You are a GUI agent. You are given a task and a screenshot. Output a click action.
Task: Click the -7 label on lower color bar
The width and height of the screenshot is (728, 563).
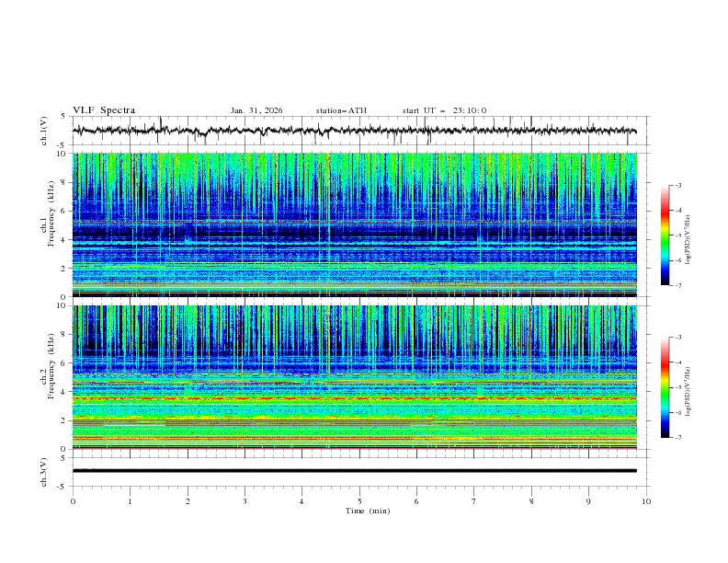677,438
